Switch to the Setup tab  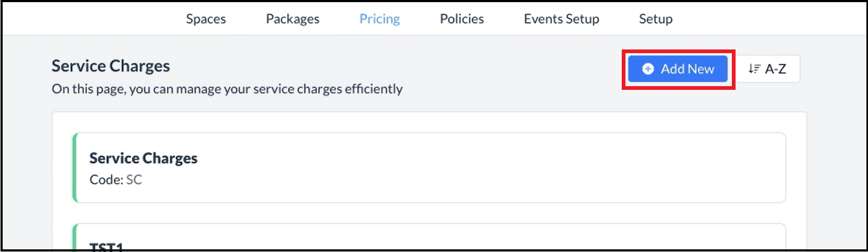tap(655, 19)
